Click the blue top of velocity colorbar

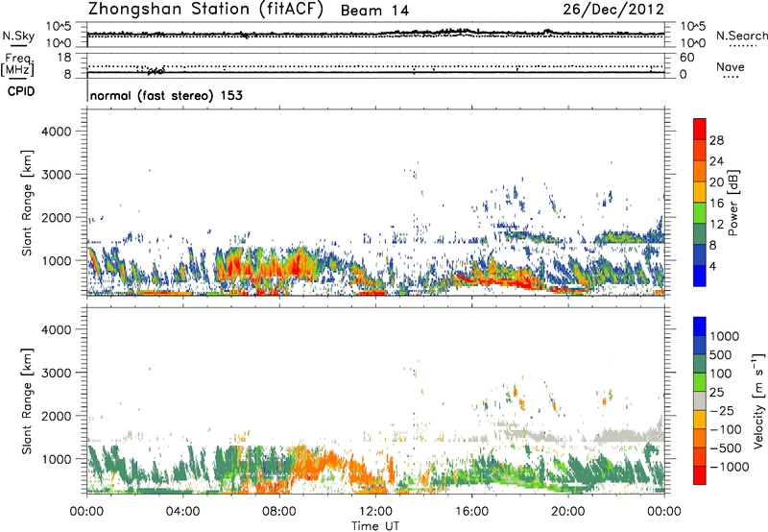[700, 326]
